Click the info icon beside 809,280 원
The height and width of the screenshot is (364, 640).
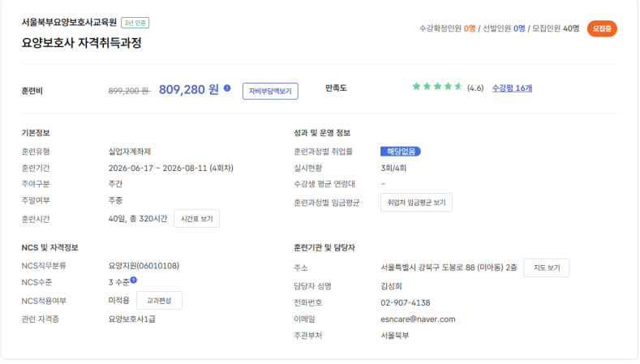227,88
